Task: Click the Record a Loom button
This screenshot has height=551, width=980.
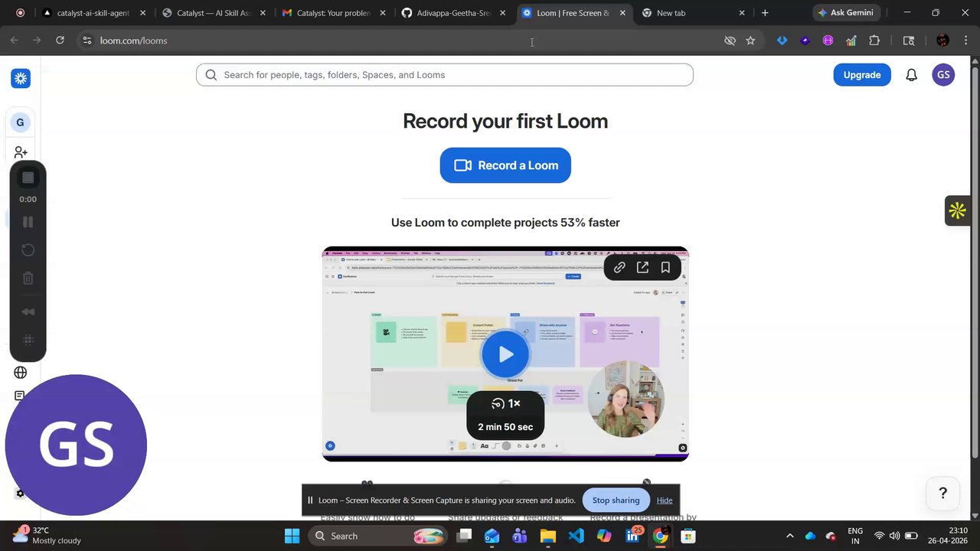Action: coord(505,165)
